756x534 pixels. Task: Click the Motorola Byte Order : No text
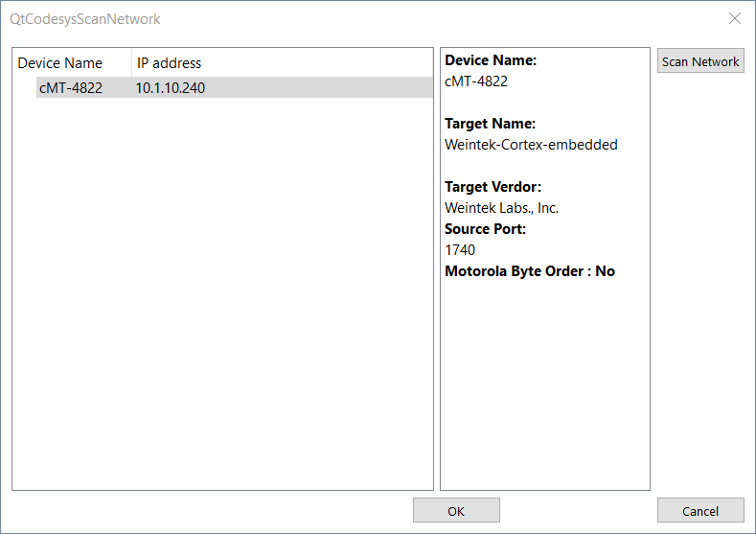pos(530,271)
